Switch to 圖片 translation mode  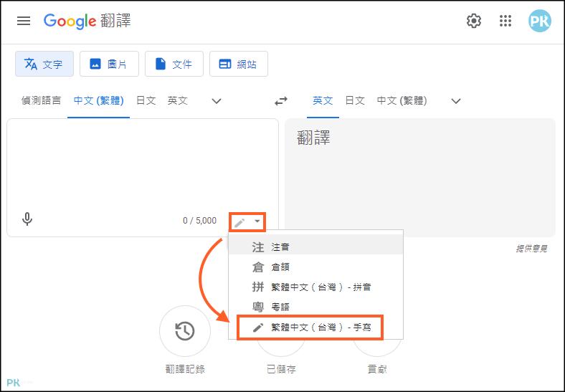tap(109, 64)
